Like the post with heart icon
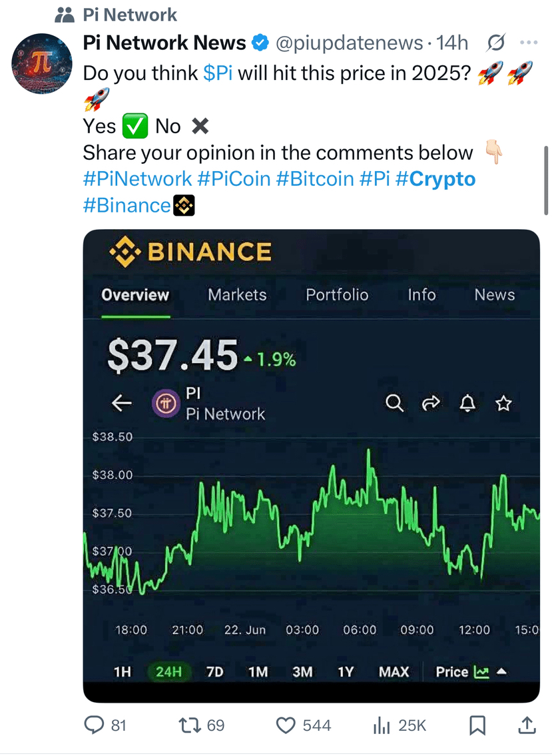 point(286,725)
